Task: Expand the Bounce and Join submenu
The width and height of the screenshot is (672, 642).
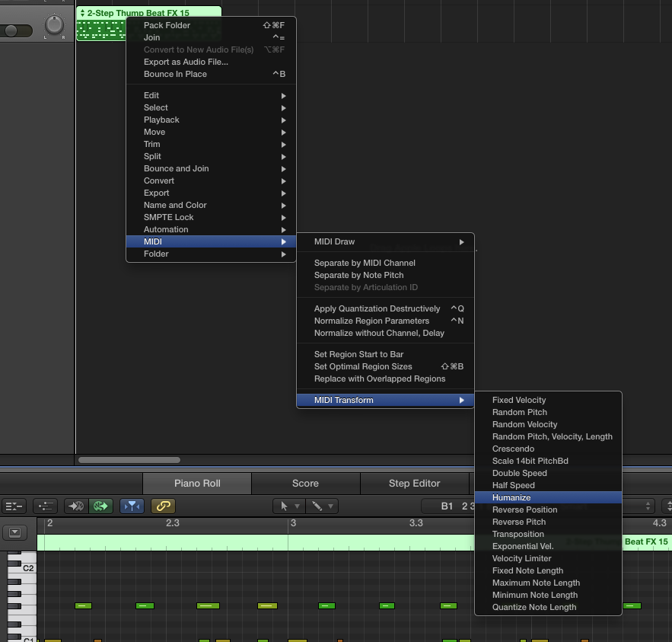Action: pyautogui.click(x=211, y=168)
